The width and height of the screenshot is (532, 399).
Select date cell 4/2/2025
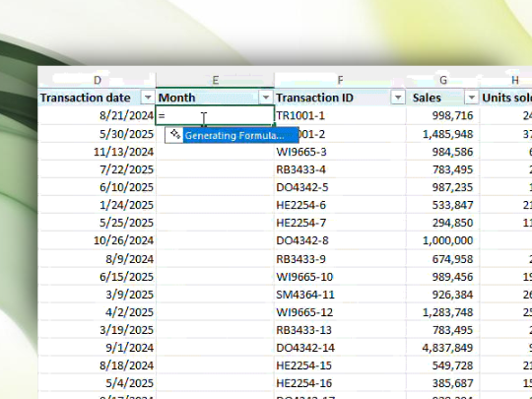point(97,312)
